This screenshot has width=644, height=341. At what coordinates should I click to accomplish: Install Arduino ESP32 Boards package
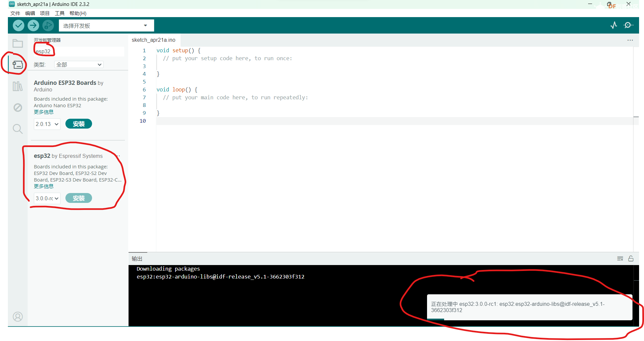(79, 124)
